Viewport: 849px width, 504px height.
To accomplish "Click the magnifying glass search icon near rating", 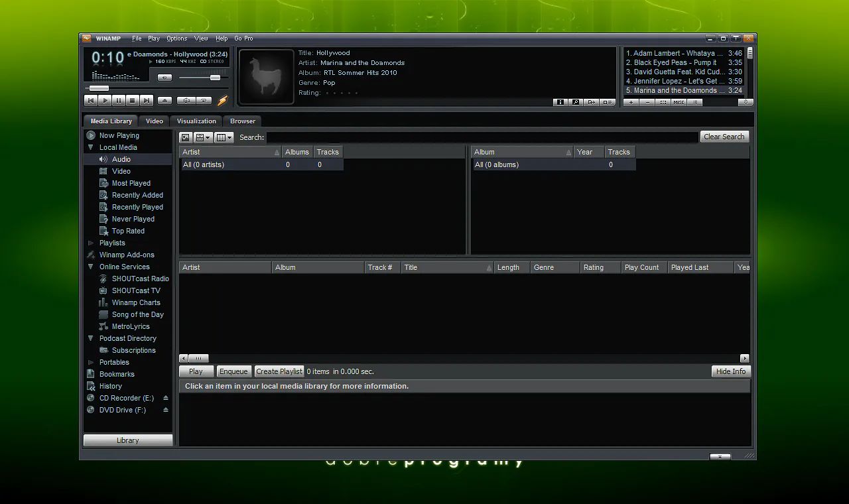I will coord(574,102).
